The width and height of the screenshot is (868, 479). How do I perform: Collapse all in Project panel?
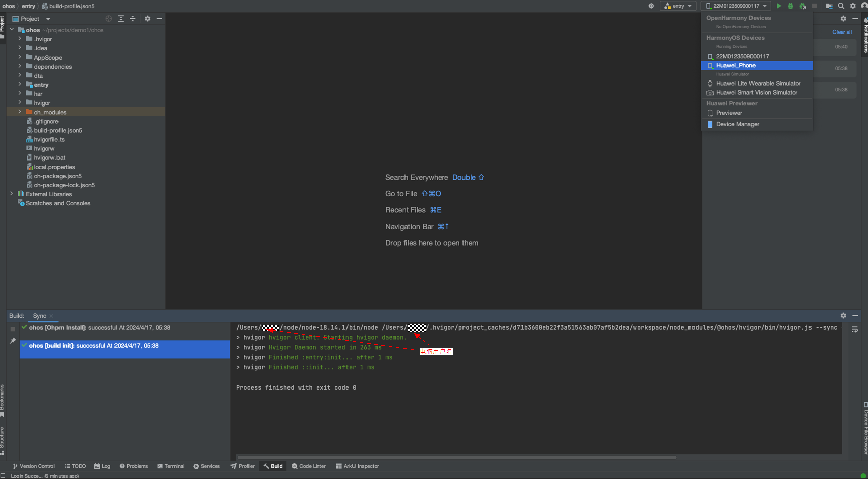click(133, 19)
